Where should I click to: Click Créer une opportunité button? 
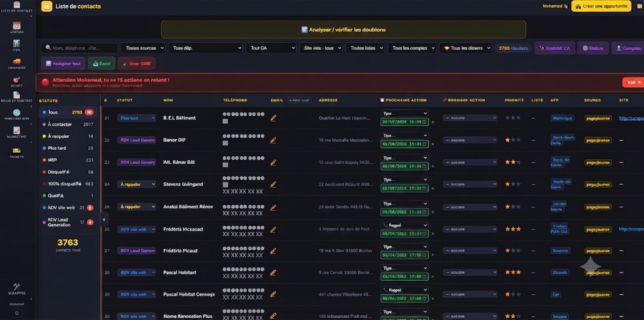click(x=601, y=6)
